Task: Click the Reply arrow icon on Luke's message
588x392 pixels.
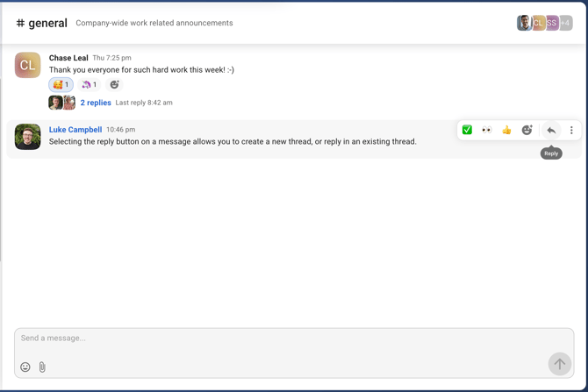Action: click(x=551, y=131)
